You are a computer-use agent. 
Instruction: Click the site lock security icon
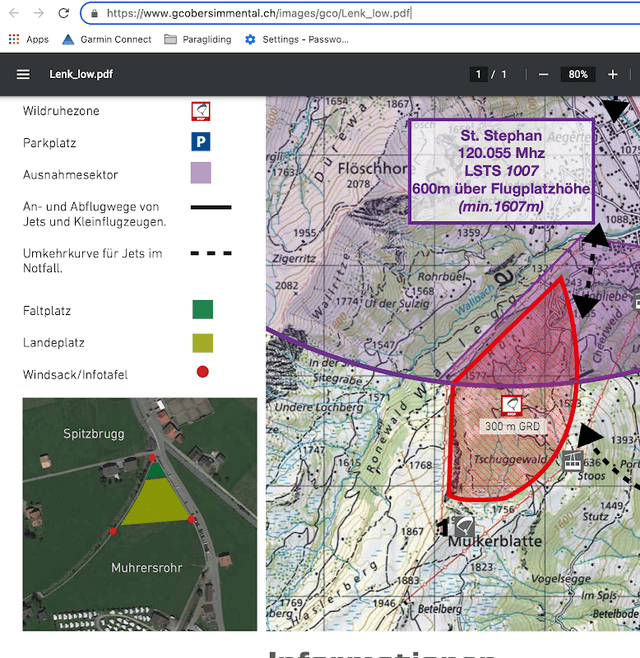click(94, 13)
